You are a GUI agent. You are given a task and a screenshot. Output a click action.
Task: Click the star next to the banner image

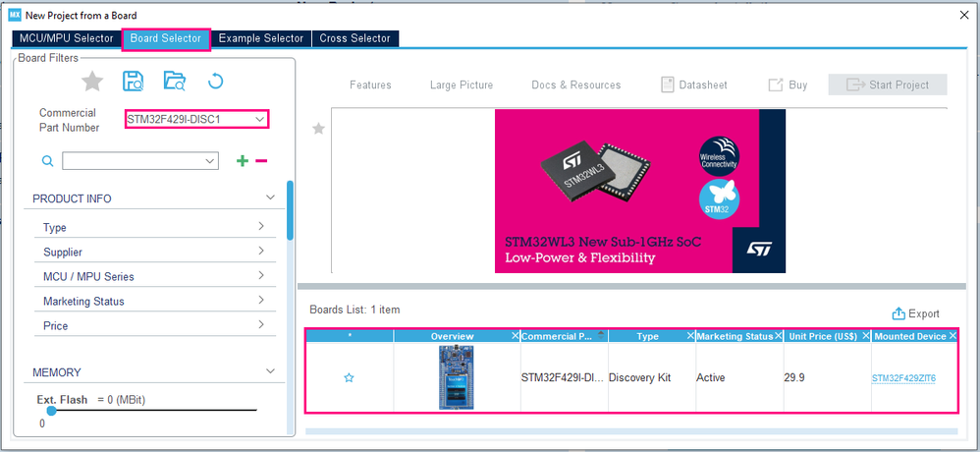click(319, 129)
